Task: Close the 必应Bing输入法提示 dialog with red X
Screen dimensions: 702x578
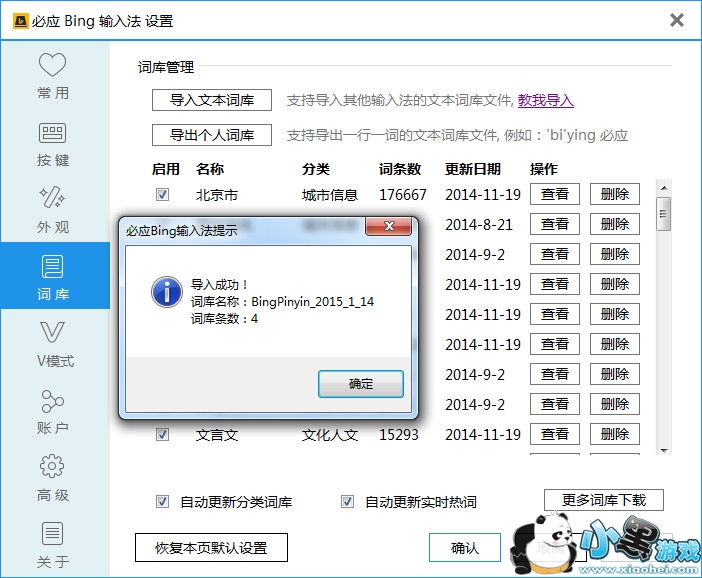Action: click(x=388, y=226)
